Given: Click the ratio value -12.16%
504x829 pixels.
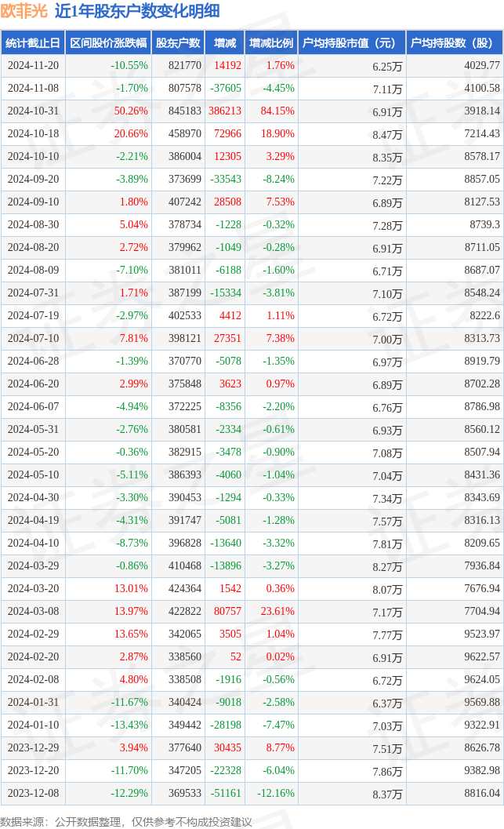Looking at the screenshot, I should click(x=277, y=793).
